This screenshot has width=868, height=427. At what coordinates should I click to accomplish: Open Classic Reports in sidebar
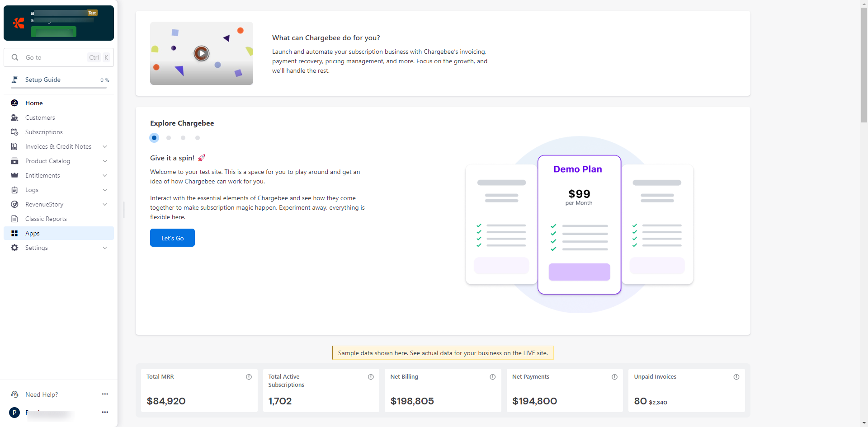point(46,219)
